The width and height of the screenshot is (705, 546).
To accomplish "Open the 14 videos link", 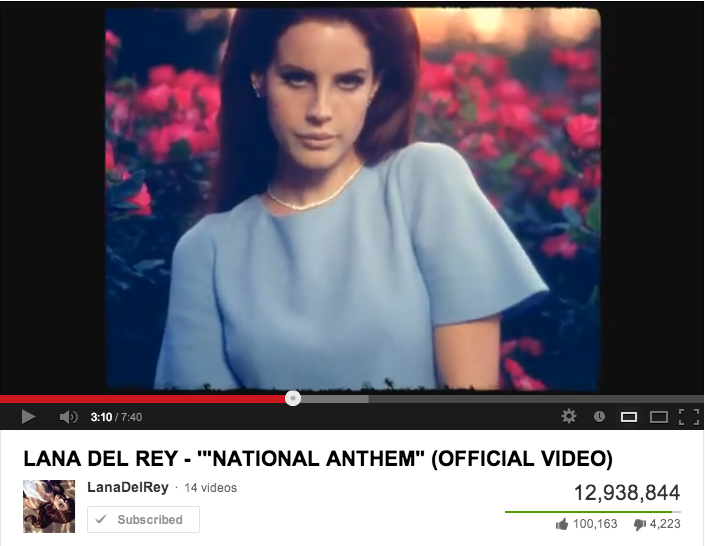I will [x=210, y=488].
